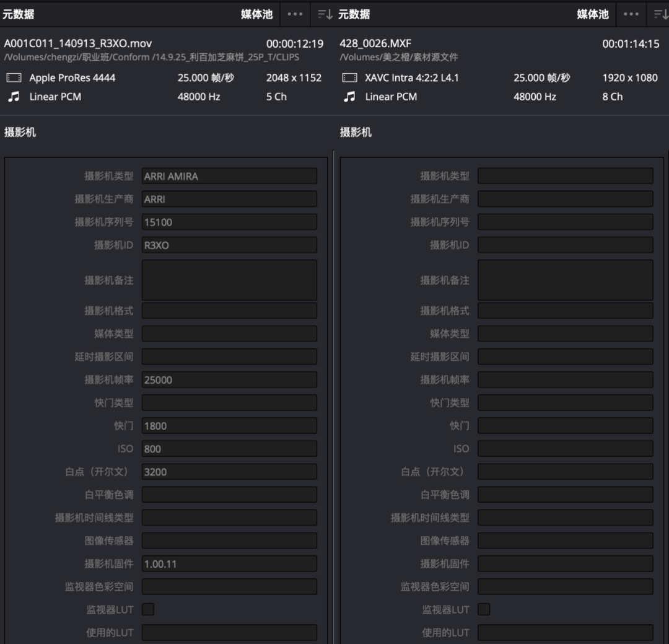
Task: Click the 摄影机 section heading on the left
Action: [20, 132]
